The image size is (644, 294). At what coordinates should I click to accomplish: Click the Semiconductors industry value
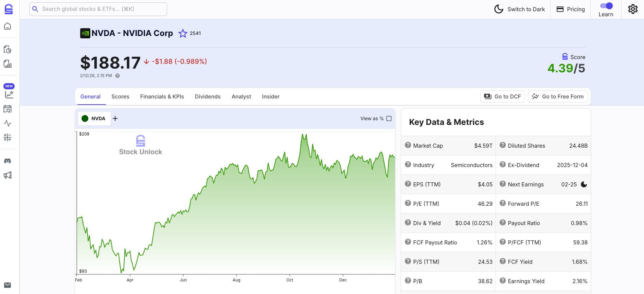471,165
